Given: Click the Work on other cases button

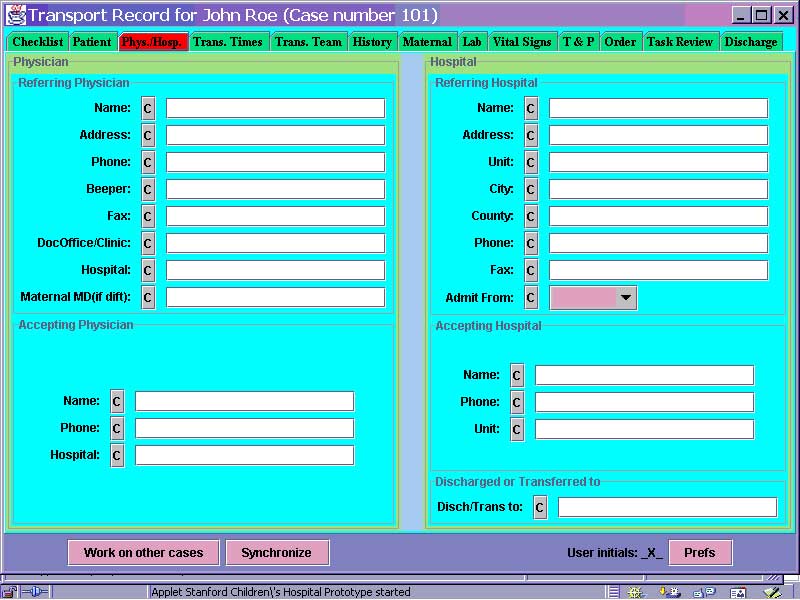Looking at the screenshot, I should pos(143,552).
